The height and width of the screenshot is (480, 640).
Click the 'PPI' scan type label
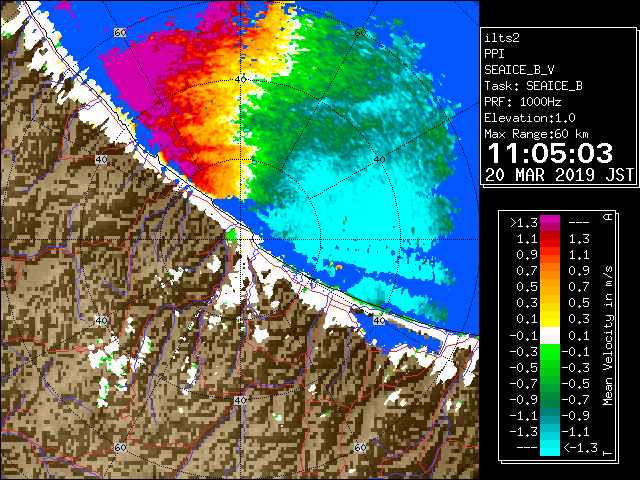pyautogui.click(x=494, y=54)
